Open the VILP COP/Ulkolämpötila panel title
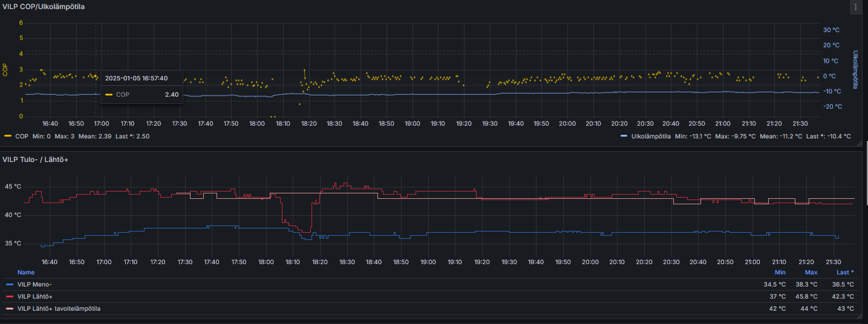Image resolution: width=868 pixels, height=324 pixels. [44, 7]
